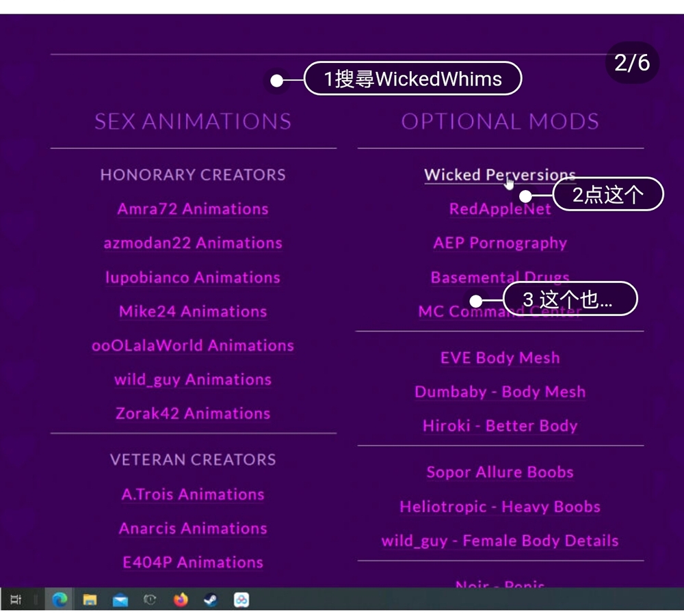Launch Microsoft Edge from the taskbar
This screenshot has height=616, width=684.
tap(60, 600)
